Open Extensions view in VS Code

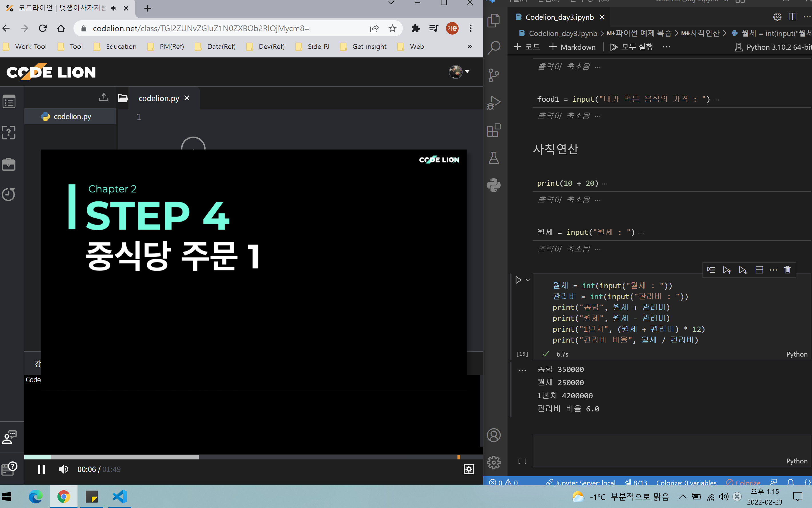[x=493, y=130]
